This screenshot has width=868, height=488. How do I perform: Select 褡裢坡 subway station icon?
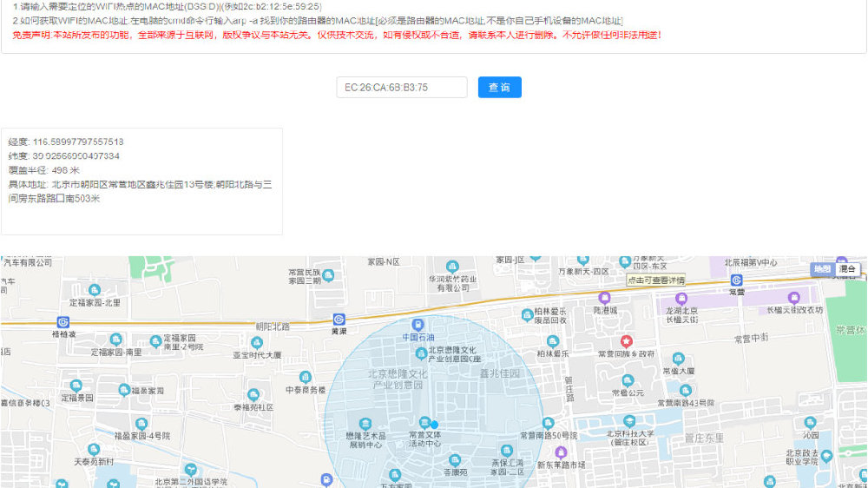[x=63, y=322]
